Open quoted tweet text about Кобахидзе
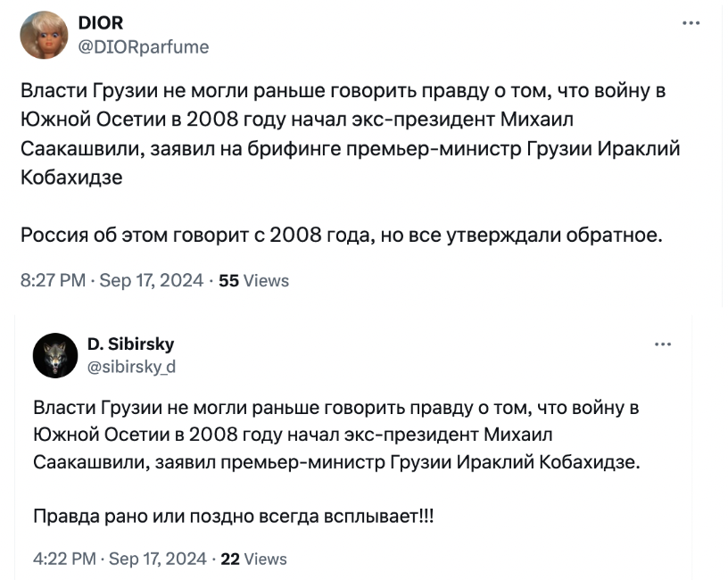 pos(336,435)
